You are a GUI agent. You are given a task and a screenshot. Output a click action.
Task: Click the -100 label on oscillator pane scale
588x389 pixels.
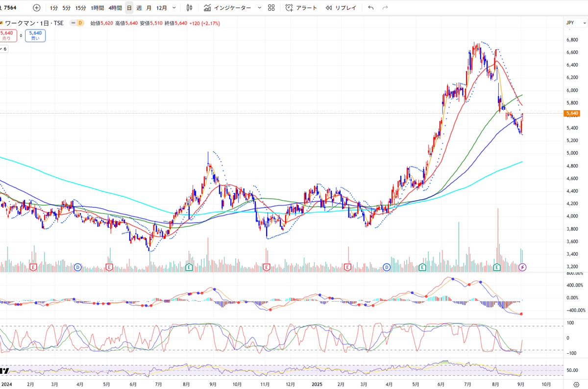point(570,353)
